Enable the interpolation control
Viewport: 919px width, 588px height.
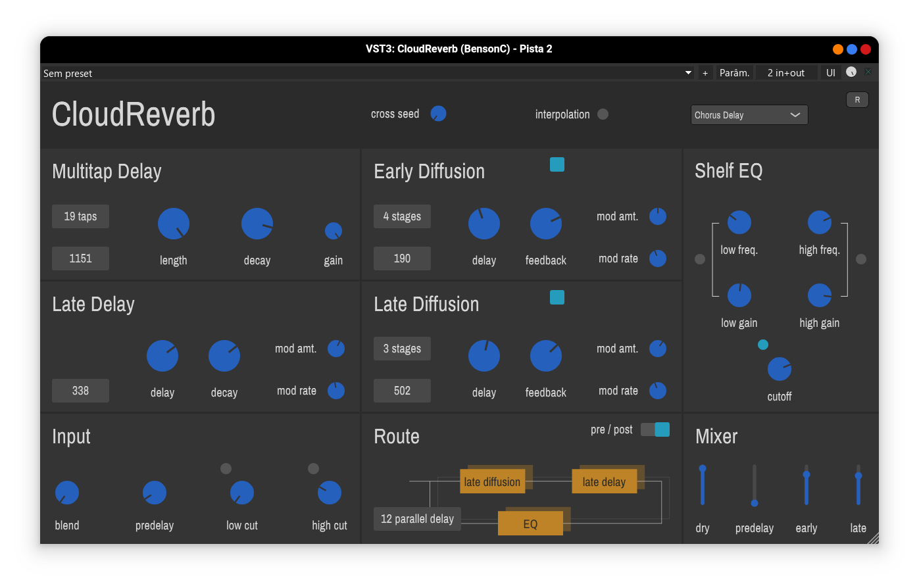coord(603,114)
